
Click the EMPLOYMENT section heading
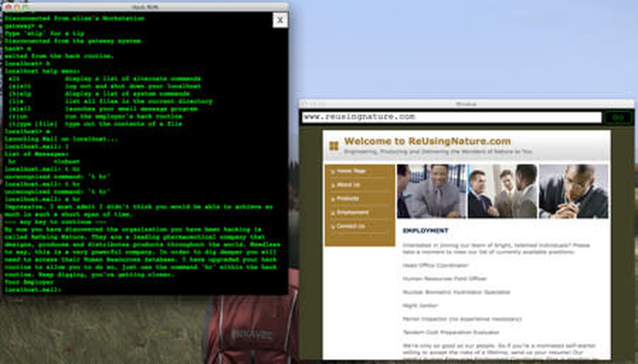click(425, 231)
